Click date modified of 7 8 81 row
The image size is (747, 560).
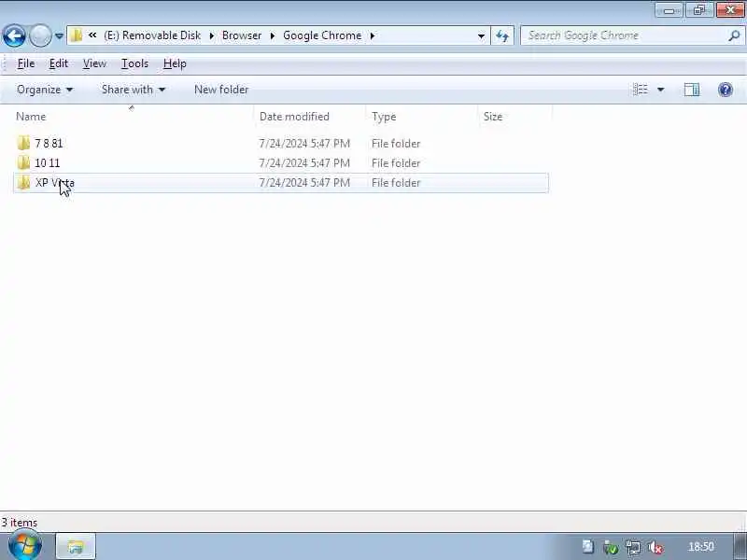point(304,144)
